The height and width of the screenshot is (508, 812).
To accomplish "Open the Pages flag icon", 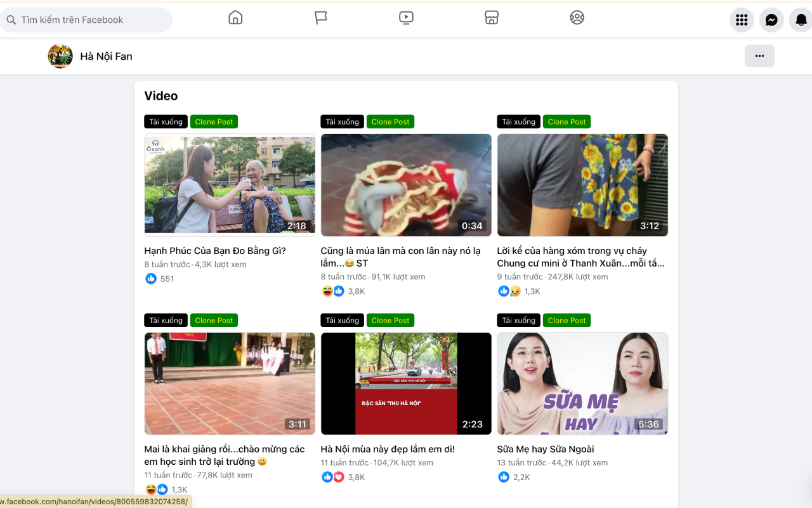I will tap(321, 18).
